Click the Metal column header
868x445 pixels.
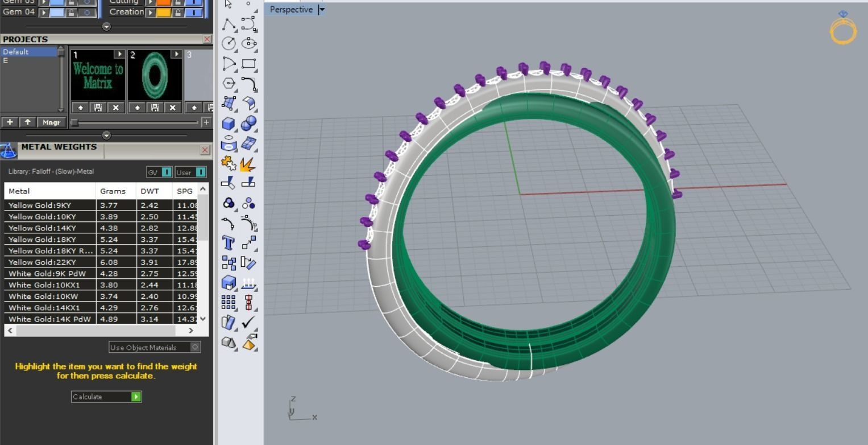50,191
